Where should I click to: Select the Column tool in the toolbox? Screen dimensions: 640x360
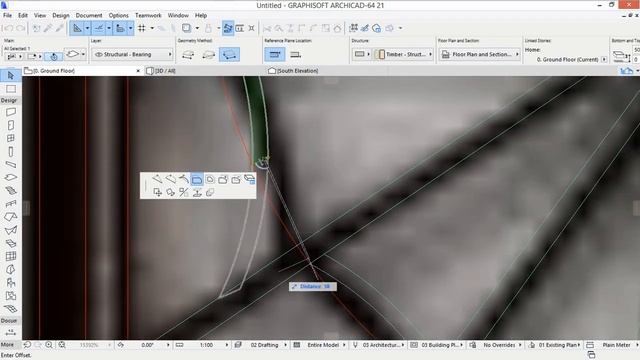[x=11, y=151]
